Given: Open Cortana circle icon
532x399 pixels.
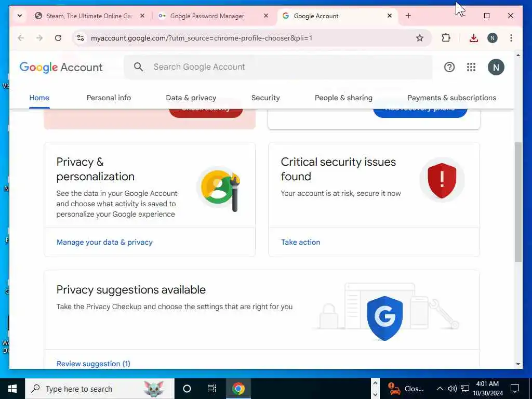Looking at the screenshot, I should (187, 389).
